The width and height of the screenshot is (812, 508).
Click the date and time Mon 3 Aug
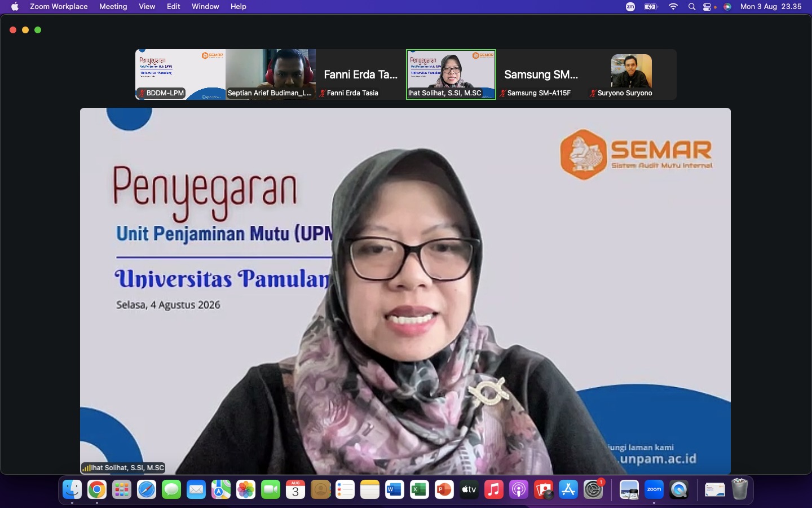click(771, 7)
